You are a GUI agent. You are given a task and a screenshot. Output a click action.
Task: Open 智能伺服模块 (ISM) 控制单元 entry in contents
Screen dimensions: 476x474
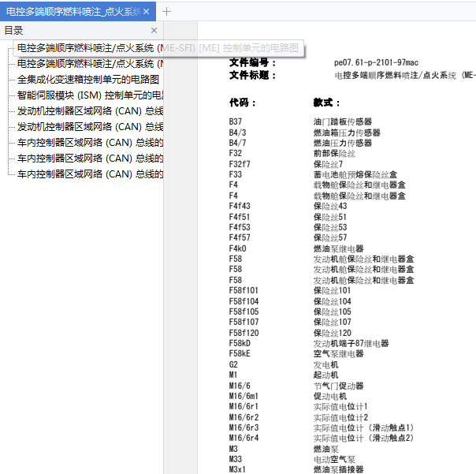pos(90,95)
